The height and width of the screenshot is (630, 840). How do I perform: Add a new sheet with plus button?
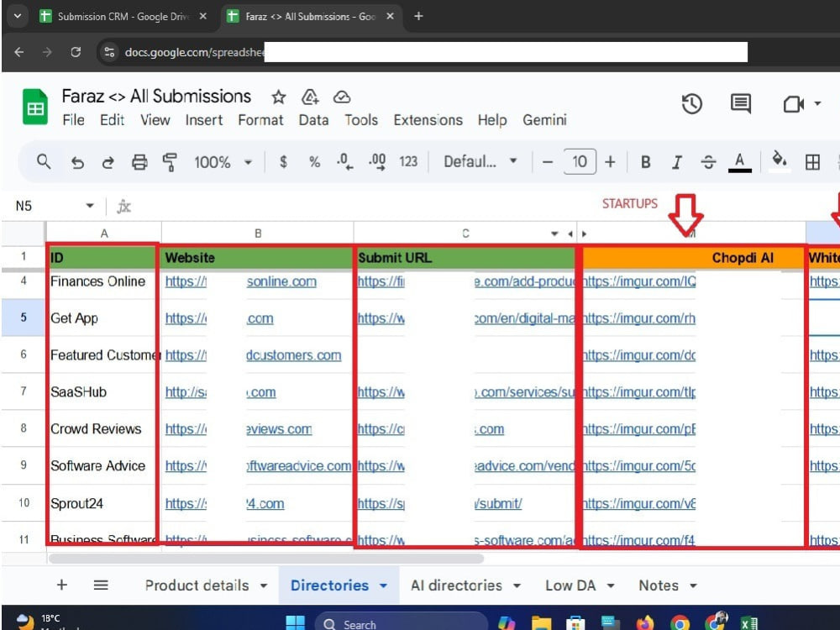point(62,585)
